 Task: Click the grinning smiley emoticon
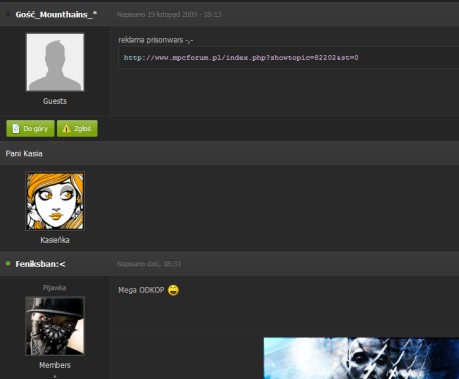173,290
